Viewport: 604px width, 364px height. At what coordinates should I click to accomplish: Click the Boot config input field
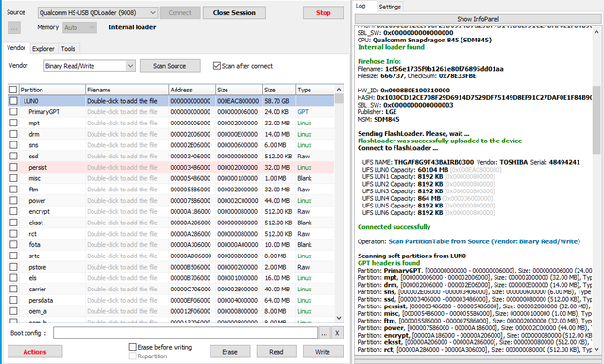pyautogui.click(x=185, y=333)
